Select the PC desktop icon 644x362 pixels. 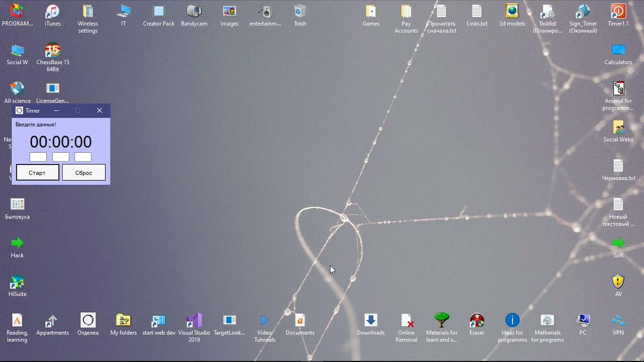click(583, 320)
